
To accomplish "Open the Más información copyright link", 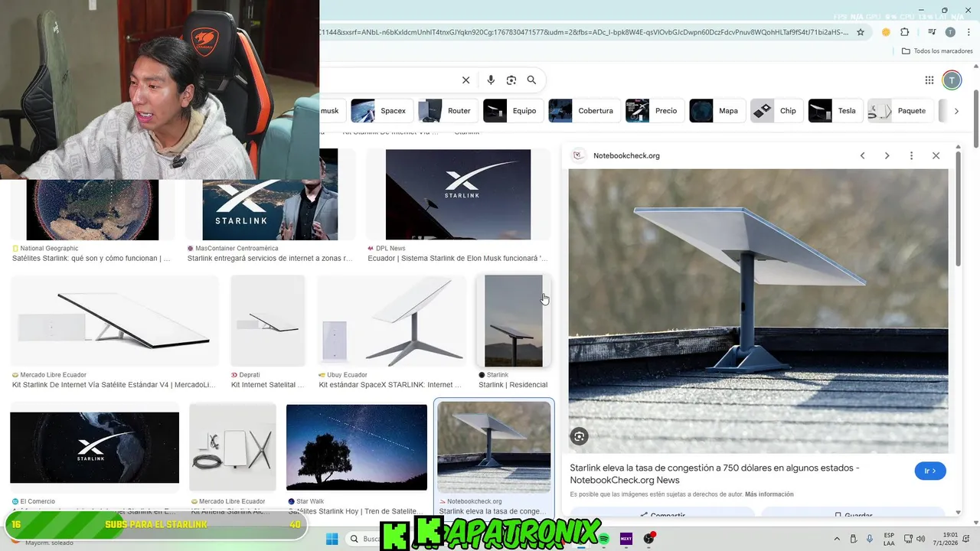I will (769, 494).
